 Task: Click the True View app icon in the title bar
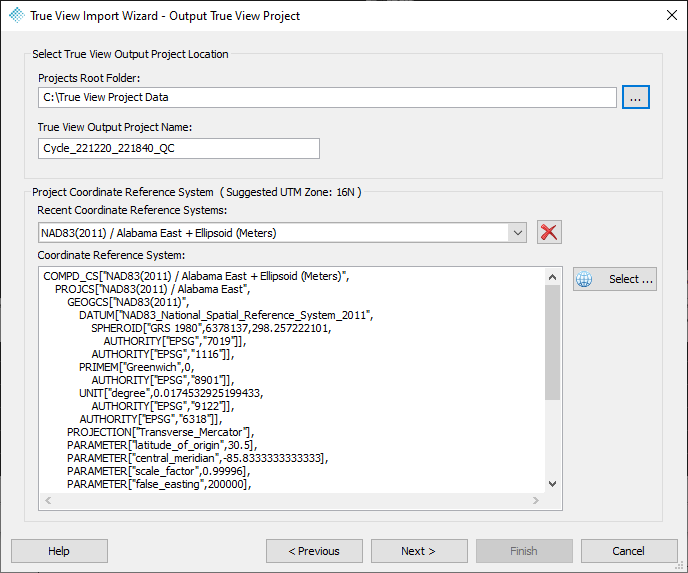(x=17, y=15)
